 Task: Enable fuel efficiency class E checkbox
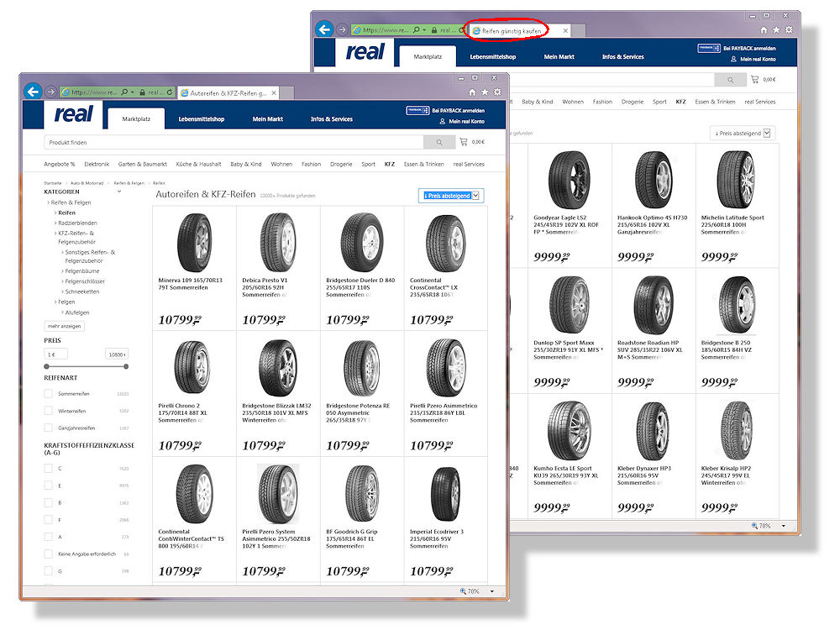(48, 486)
